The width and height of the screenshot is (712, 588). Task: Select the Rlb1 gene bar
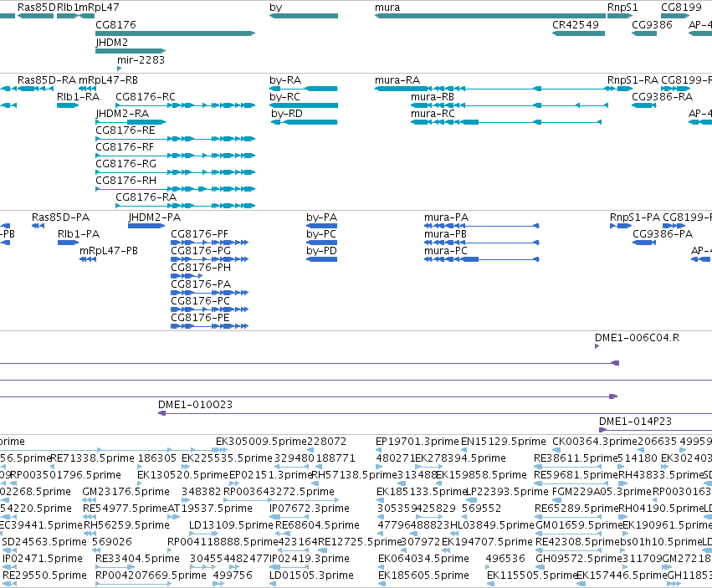pos(68,16)
